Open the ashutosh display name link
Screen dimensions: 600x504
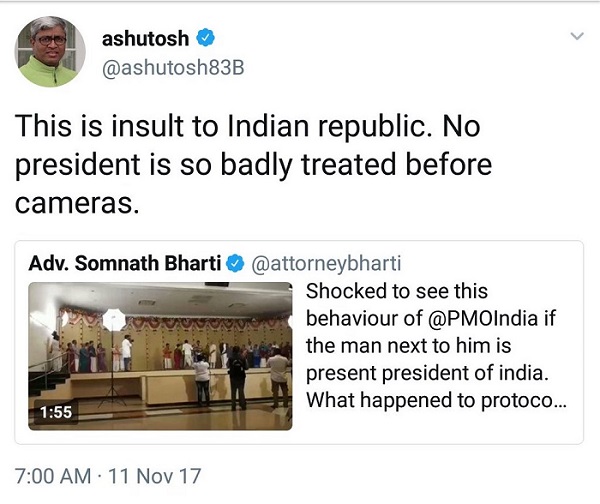[146, 39]
